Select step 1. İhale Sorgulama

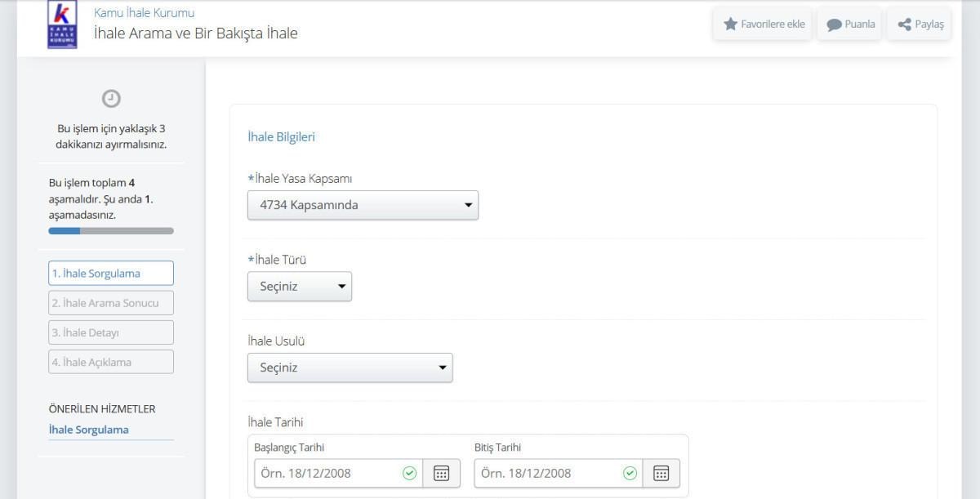click(x=111, y=274)
